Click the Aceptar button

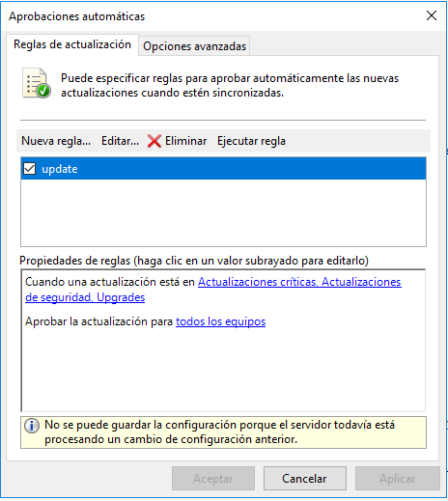point(213,479)
